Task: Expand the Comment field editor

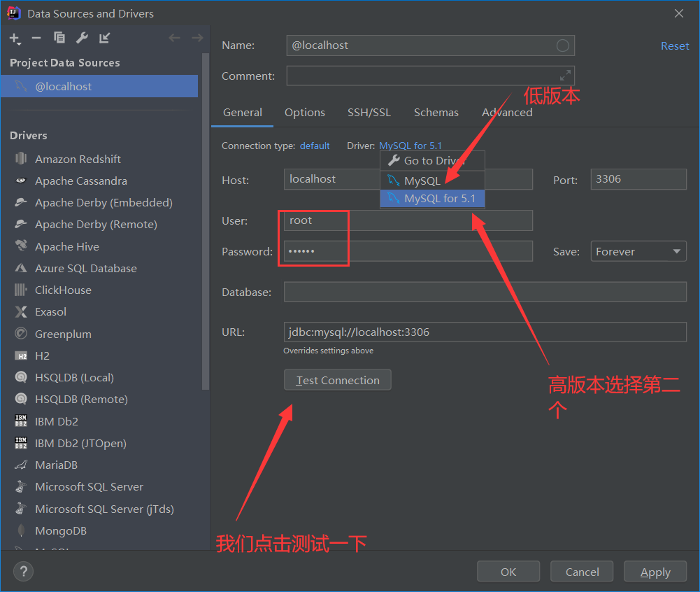Action: [565, 76]
